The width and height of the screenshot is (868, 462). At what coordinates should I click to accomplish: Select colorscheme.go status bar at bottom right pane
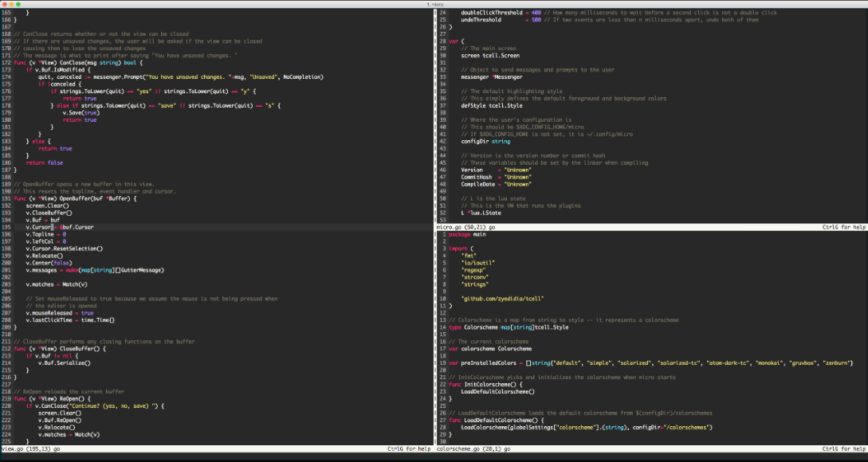coord(459,449)
